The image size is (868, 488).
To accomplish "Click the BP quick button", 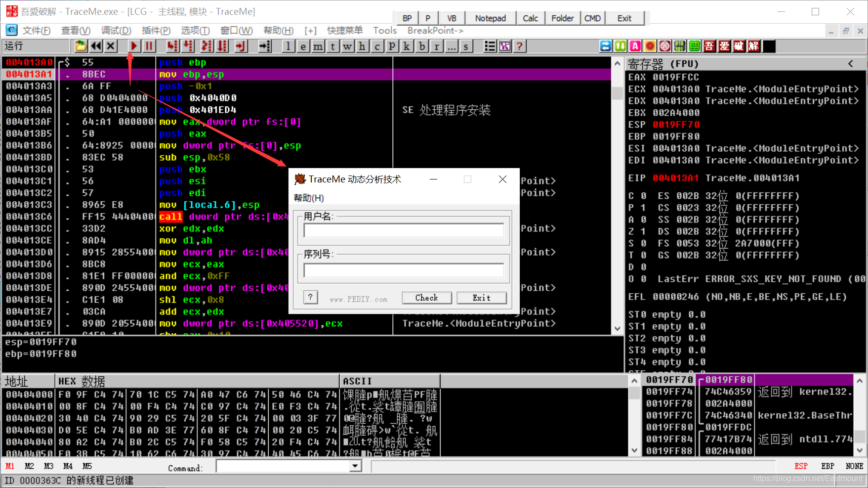I will point(407,18).
